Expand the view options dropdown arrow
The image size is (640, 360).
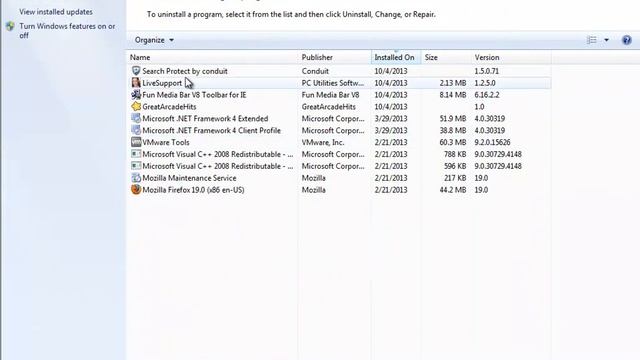coord(607,40)
